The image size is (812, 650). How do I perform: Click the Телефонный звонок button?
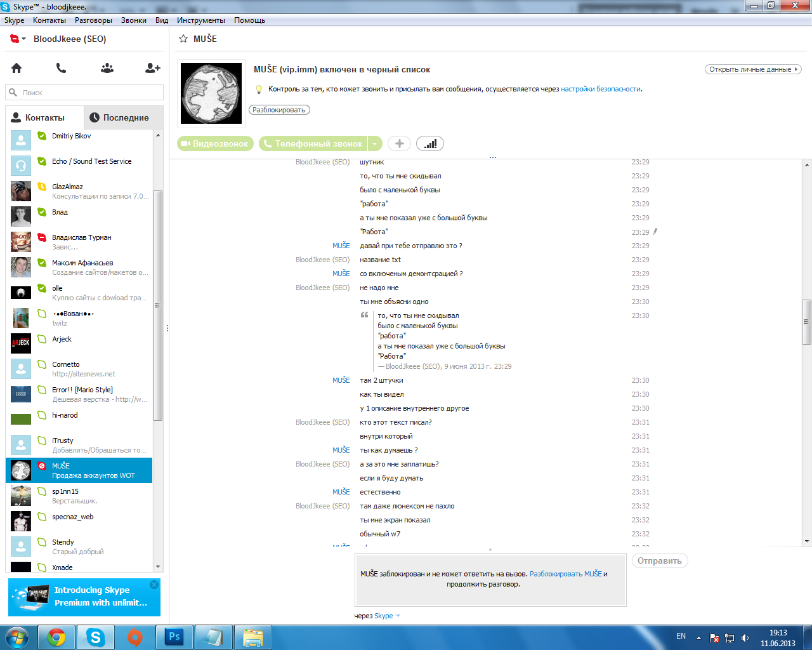coord(313,143)
